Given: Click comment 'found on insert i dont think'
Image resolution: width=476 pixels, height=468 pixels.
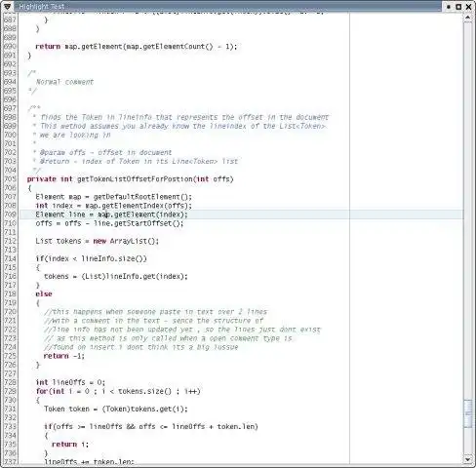Looking at the screenshot, I should click(x=141, y=347).
